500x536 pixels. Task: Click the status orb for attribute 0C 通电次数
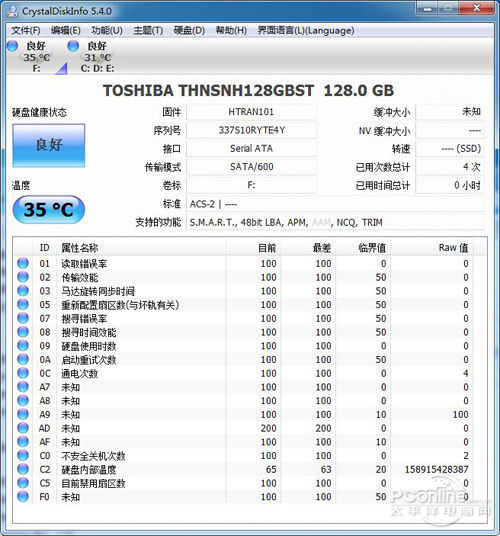23,373
